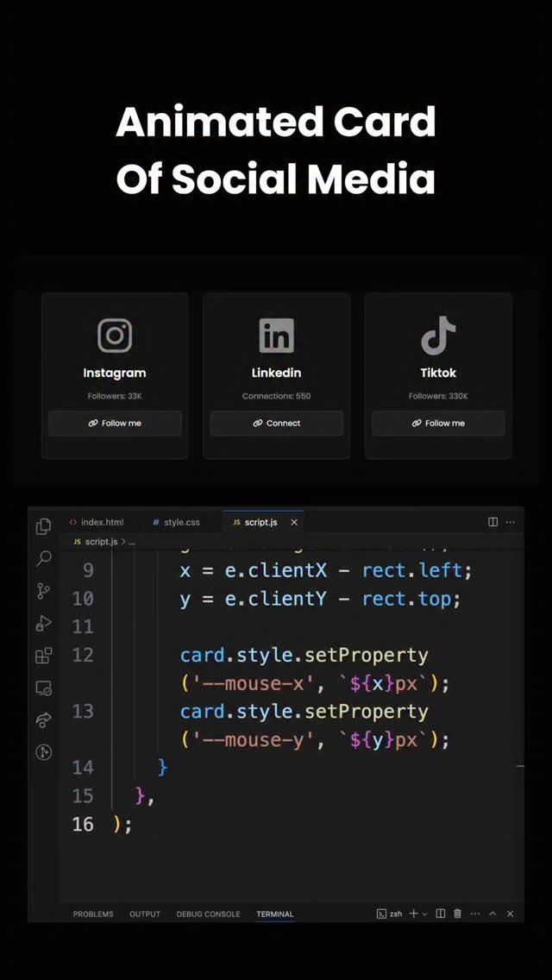Split the terminal panel
The image size is (552, 980).
coord(440,914)
